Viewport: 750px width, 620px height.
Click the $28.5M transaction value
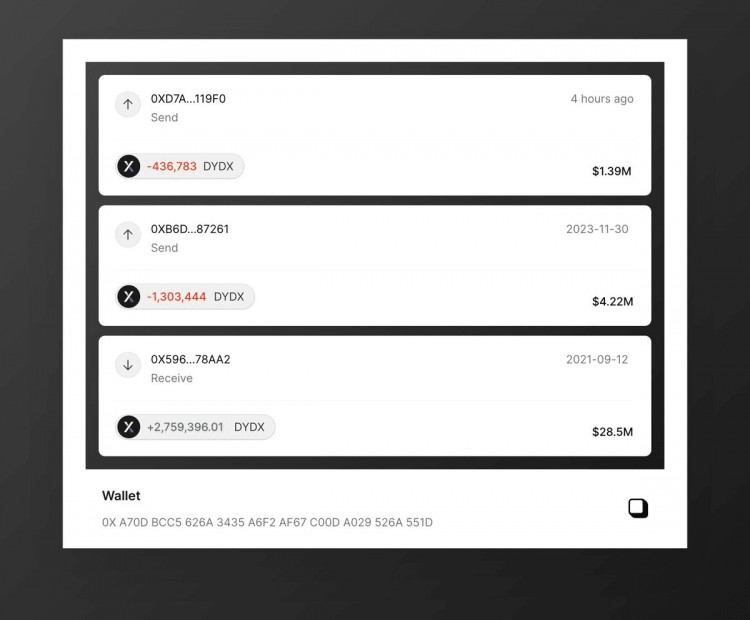tap(613, 432)
